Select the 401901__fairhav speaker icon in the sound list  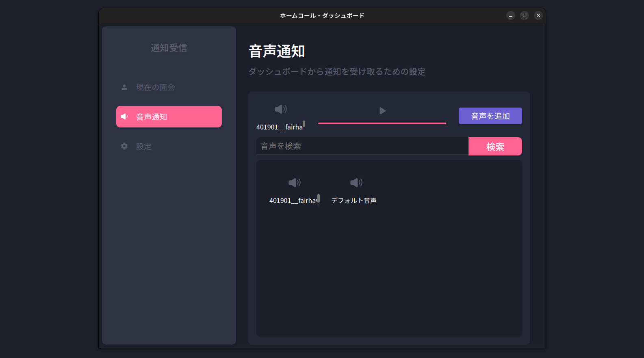point(294,183)
